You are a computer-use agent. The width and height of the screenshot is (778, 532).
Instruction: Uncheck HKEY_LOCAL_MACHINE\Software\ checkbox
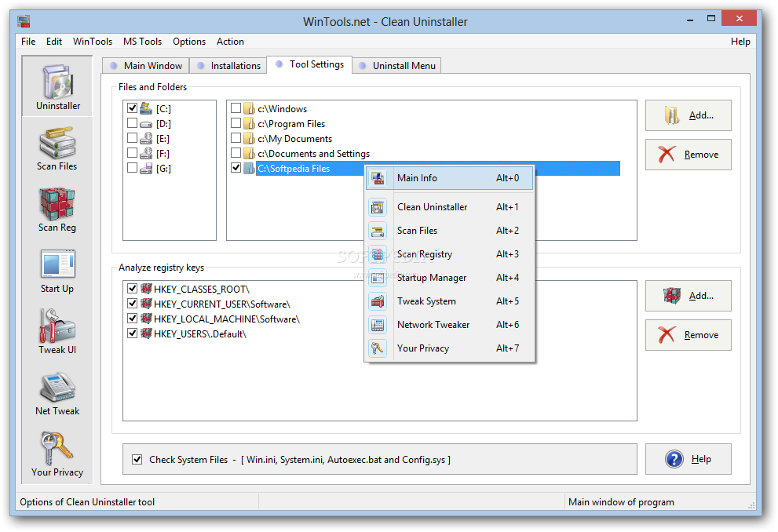click(132, 318)
